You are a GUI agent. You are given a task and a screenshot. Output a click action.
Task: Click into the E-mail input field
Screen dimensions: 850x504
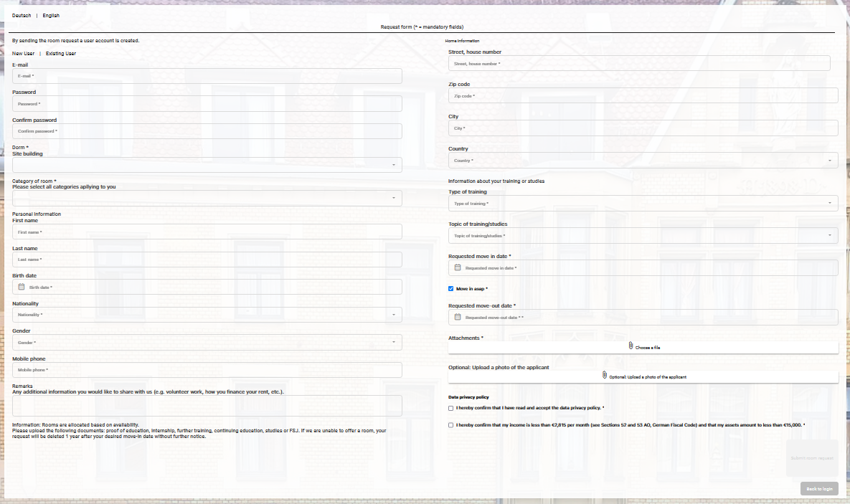207,76
